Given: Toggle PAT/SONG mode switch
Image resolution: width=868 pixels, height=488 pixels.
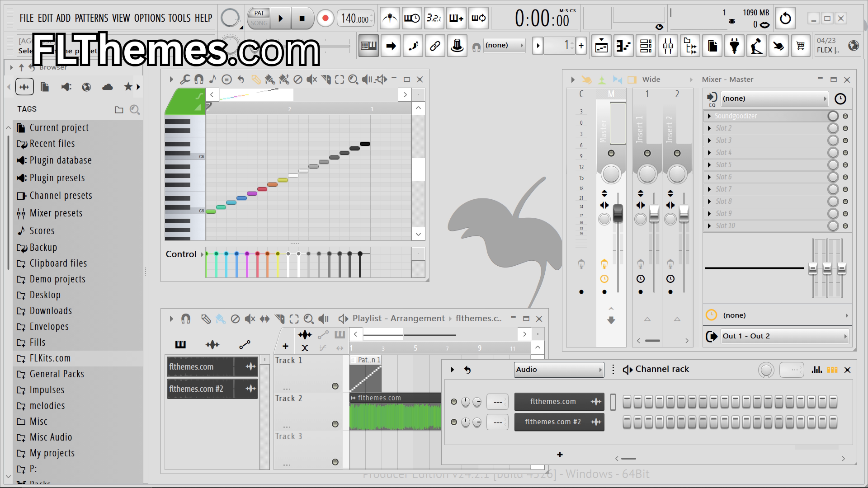Looking at the screenshot, I should (259, 19).
